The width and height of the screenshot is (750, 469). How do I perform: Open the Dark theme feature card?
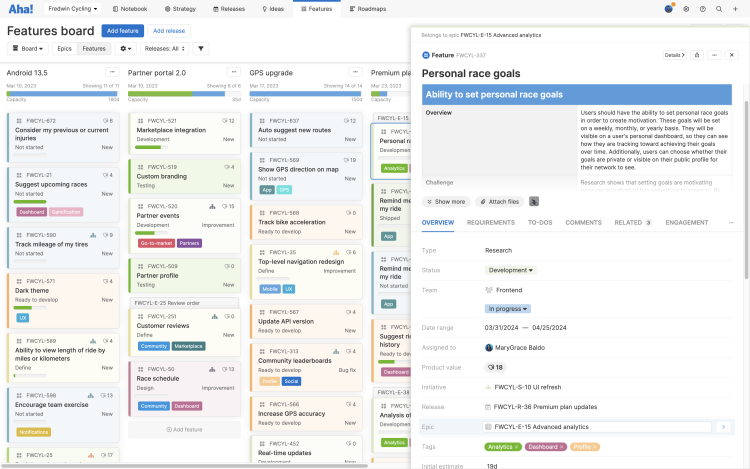tap(63, 300)
